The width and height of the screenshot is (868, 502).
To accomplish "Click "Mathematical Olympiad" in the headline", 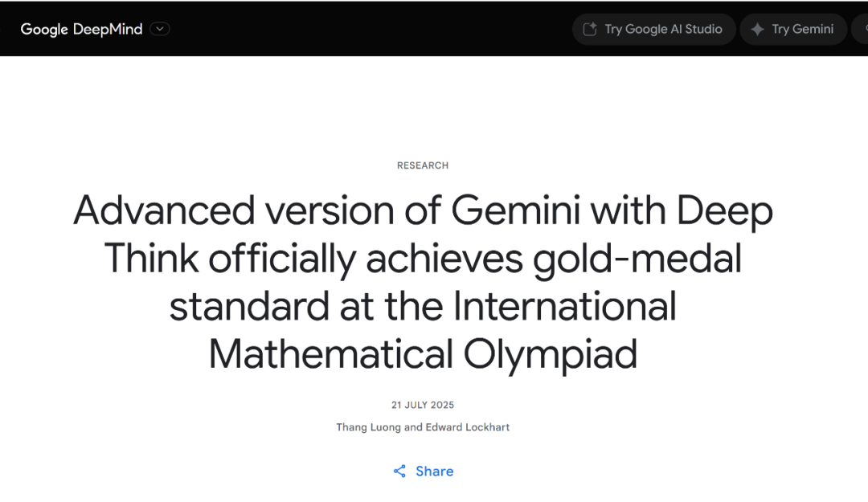I will [423, 355].
